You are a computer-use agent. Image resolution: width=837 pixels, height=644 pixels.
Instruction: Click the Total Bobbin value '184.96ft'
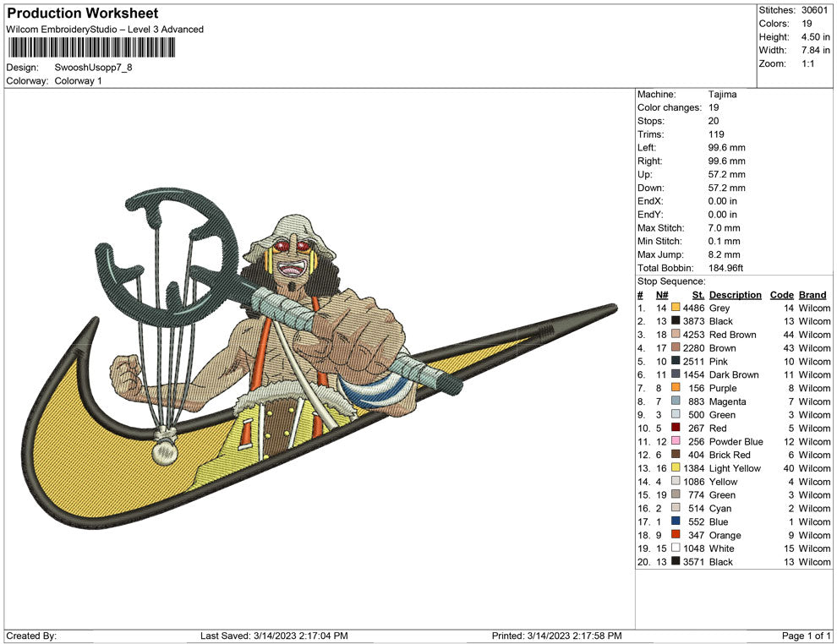[x=725, y=268]
